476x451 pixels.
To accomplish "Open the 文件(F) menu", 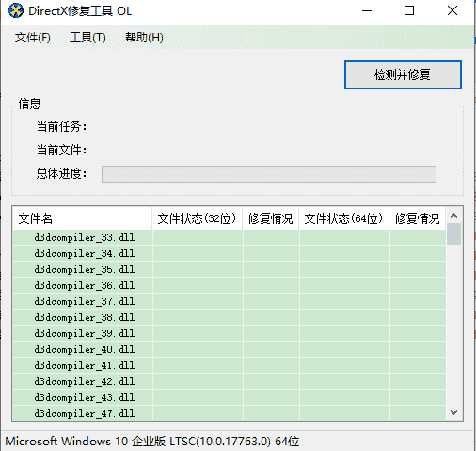I will (x=32, y=38).
